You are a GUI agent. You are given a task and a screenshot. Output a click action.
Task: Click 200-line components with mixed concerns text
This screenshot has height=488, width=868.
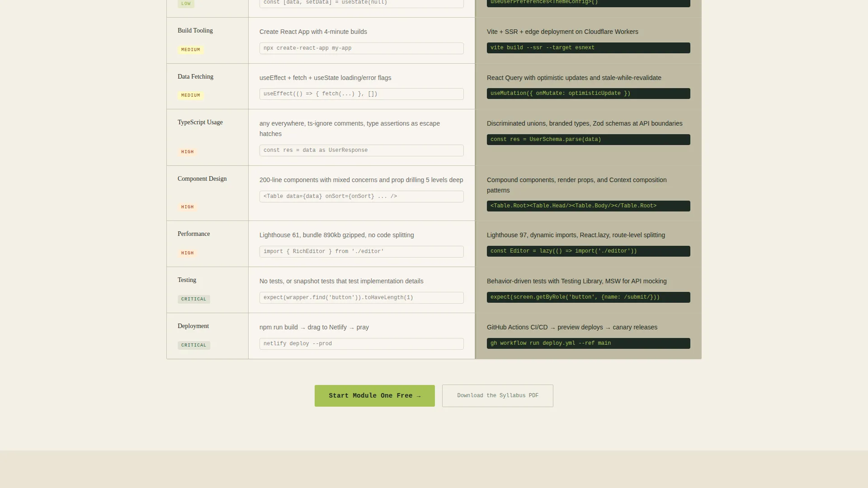coord(361,180)
